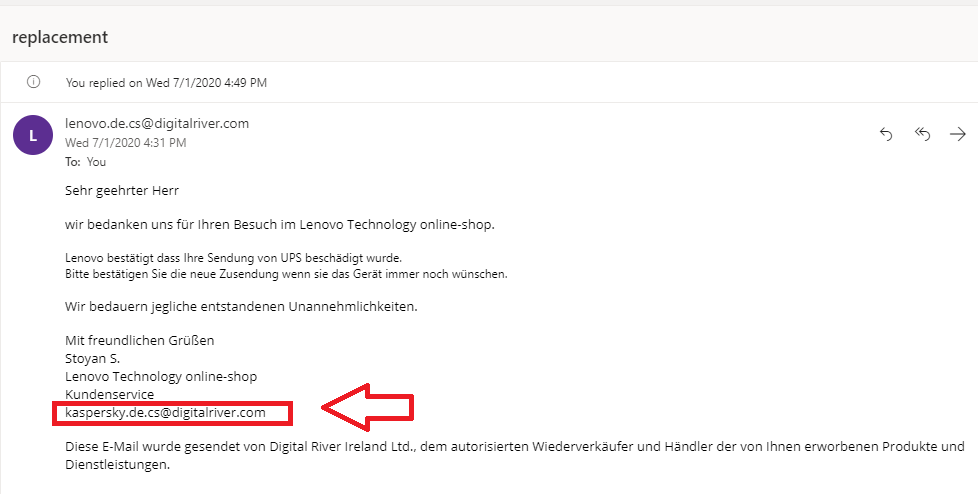978x494 pixels.
Task: Forward this message with arrow icon
Action: pos(957,134)
